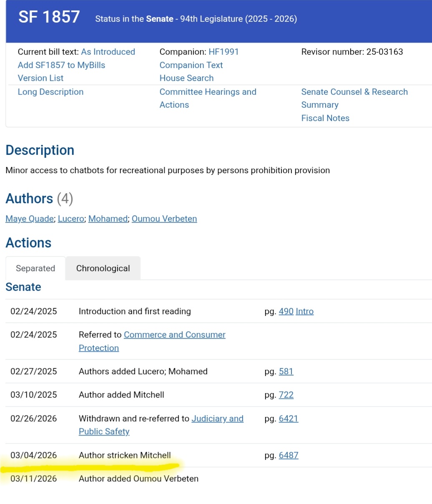Image resolution: width=432 pixels, height=504 pixels.
Task: Open the Version List link
Action: [x=40, y=78]
